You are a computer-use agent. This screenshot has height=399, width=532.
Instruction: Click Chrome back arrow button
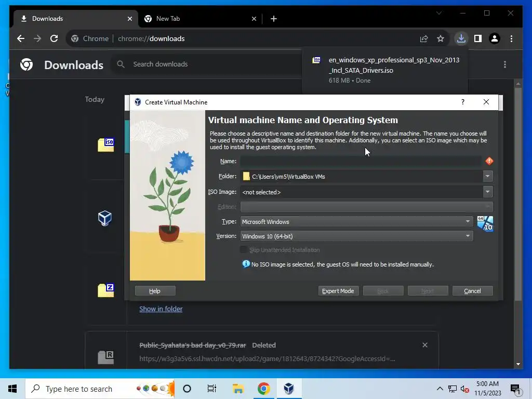coord(21,38)
